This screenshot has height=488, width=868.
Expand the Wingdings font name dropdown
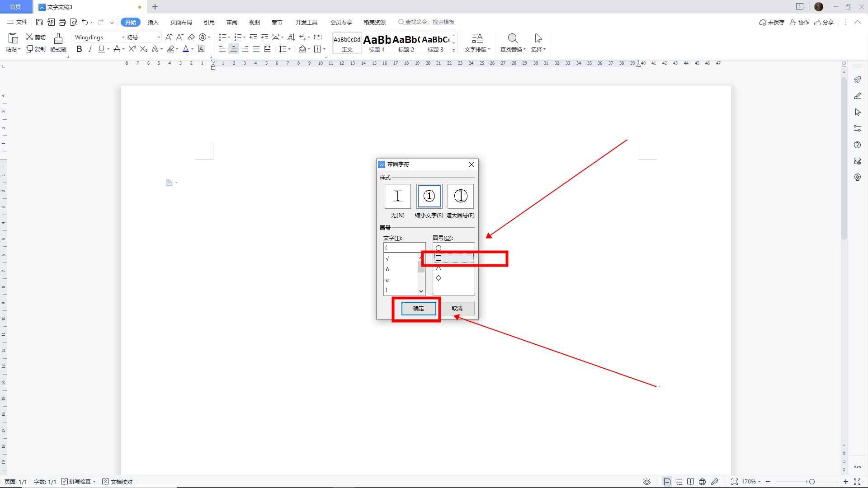[x=123, y=37]
